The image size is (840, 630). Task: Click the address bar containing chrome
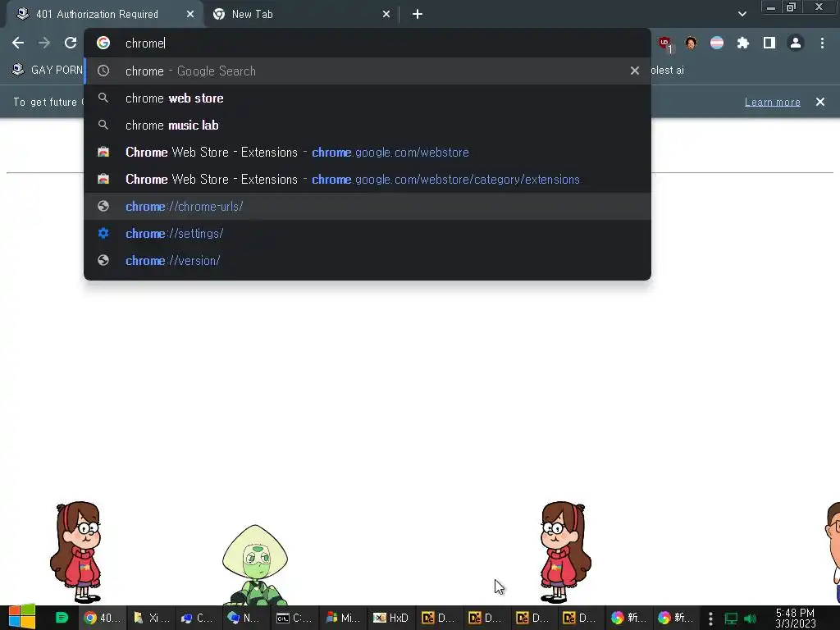click(367, 43)
